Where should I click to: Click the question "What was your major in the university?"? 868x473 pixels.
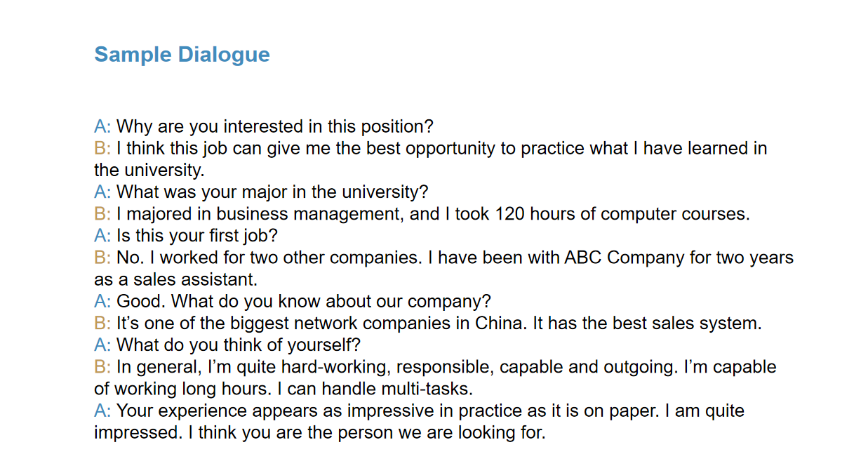pyautogui.click(x=272, y=192)
